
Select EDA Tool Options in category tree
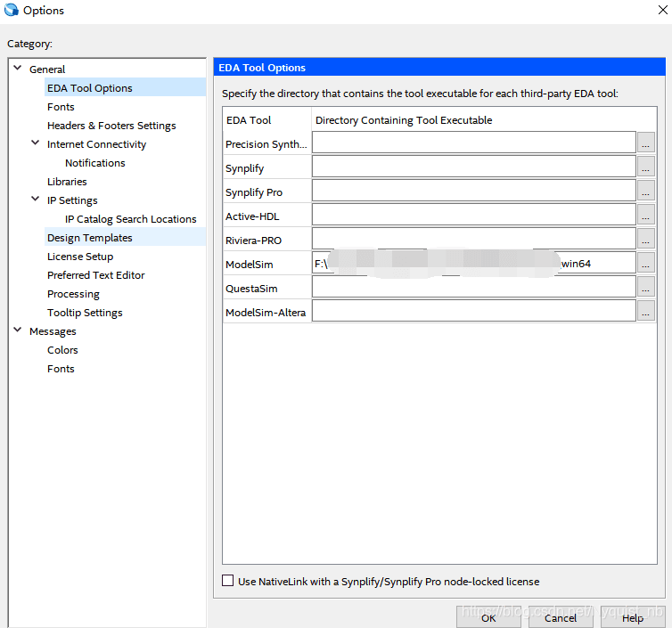coord(90,88)
